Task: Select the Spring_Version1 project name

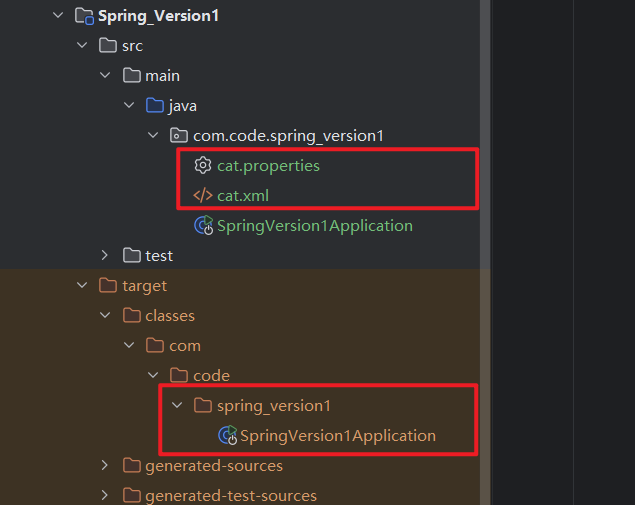Action: tap(158, 16)
